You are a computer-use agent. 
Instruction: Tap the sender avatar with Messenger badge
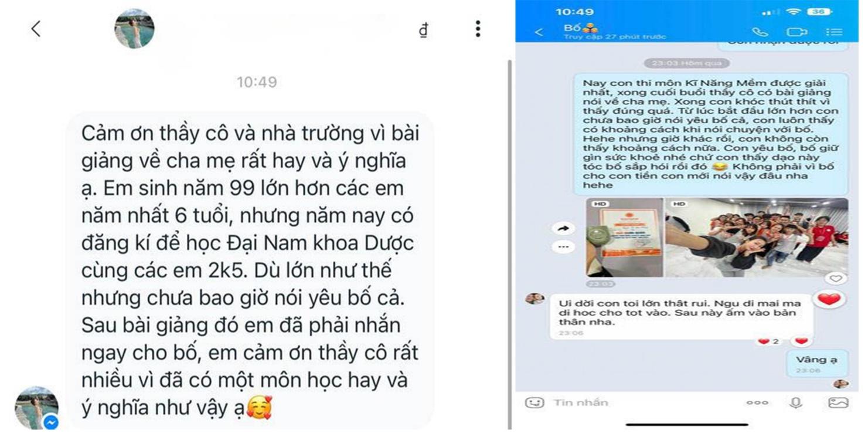point(36,408)
